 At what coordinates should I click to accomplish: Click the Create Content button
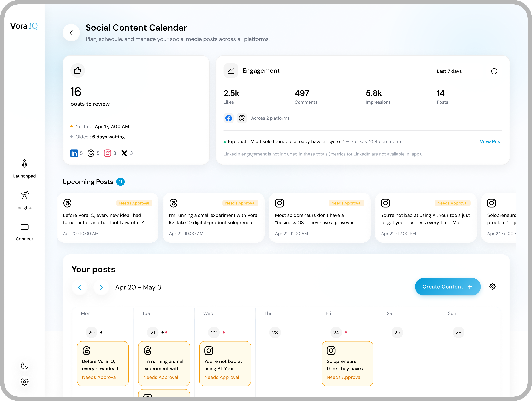coord(448,287)
